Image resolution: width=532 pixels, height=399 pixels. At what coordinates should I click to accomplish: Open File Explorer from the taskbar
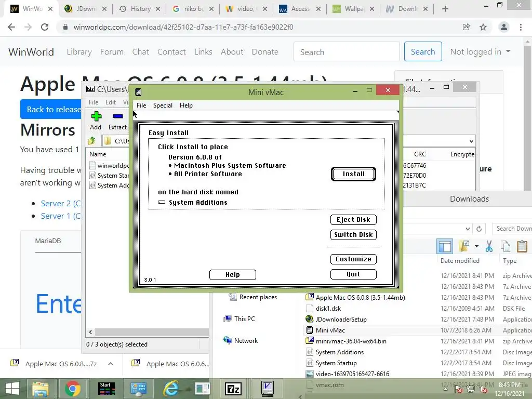click(x=41, y=389)
